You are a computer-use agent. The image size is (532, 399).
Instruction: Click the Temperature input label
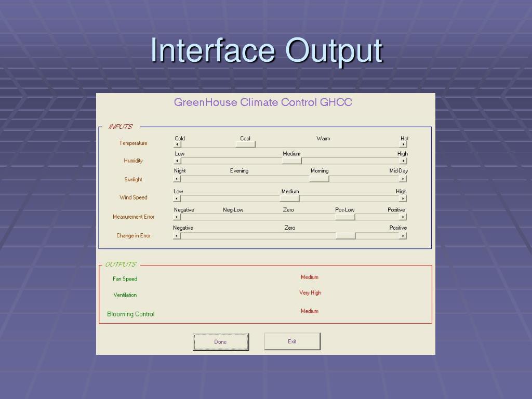click(x=134, y=143)
